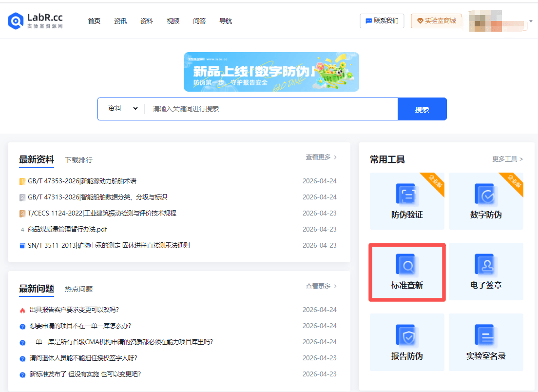Screen dimensions: 538x392
Task: Open the 数字防伪 tool icon
Action: tap(485, 194)
